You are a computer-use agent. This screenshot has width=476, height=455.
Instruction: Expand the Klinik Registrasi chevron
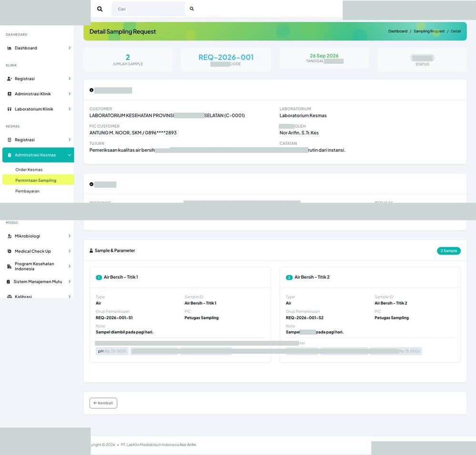(69, 79)
